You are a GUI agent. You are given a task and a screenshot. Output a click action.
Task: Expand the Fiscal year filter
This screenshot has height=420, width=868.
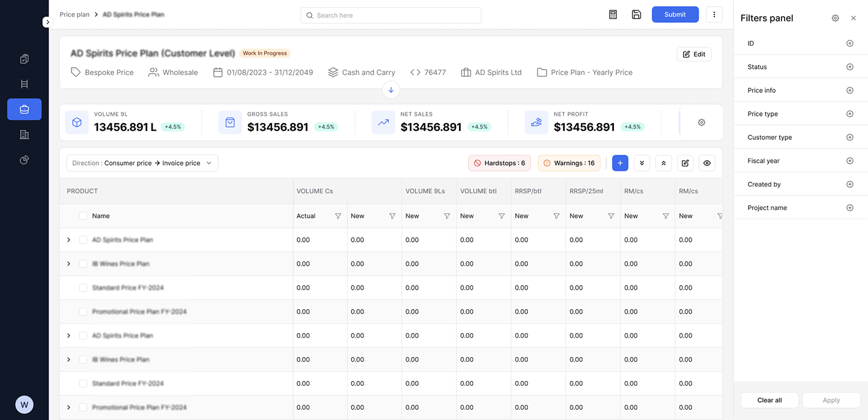(849, 161)
